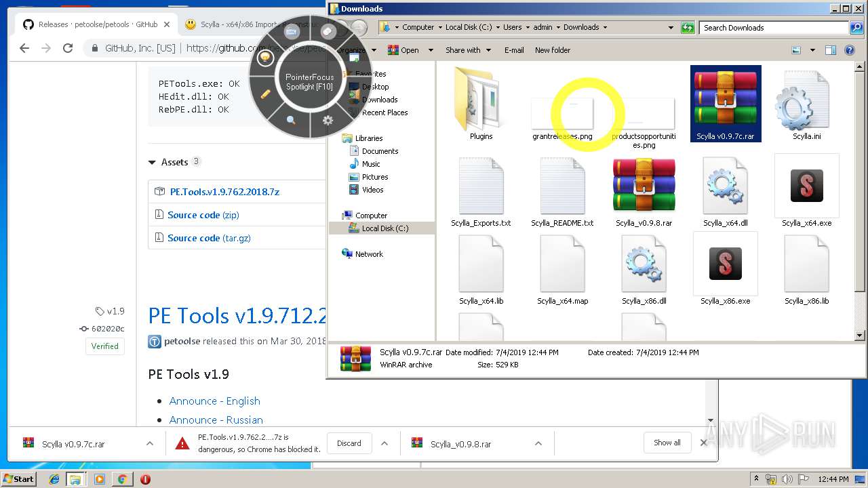
Task: Open the change view dropdown arrow
Action: coord(811,50)
